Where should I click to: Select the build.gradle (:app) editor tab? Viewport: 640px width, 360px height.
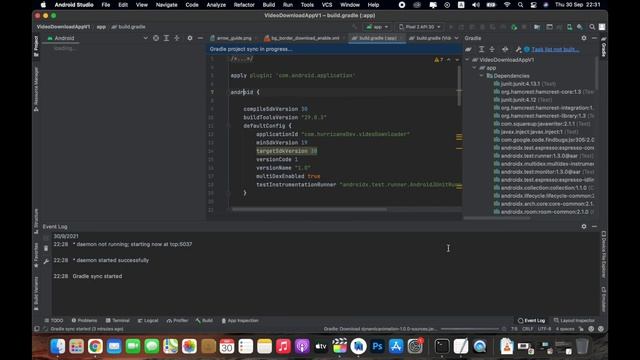(x=377, y=38)
